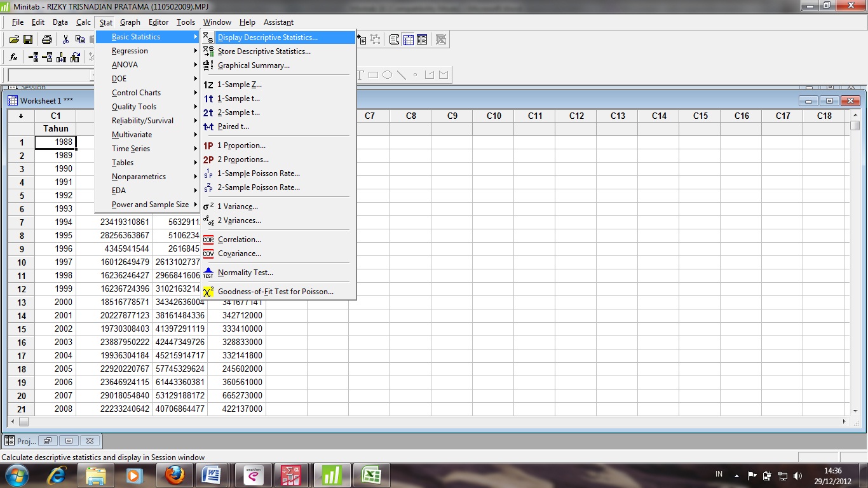The image size is (868, 488).
Task: Expand the Power and Sample Size submenu
Action: [147, 205]
